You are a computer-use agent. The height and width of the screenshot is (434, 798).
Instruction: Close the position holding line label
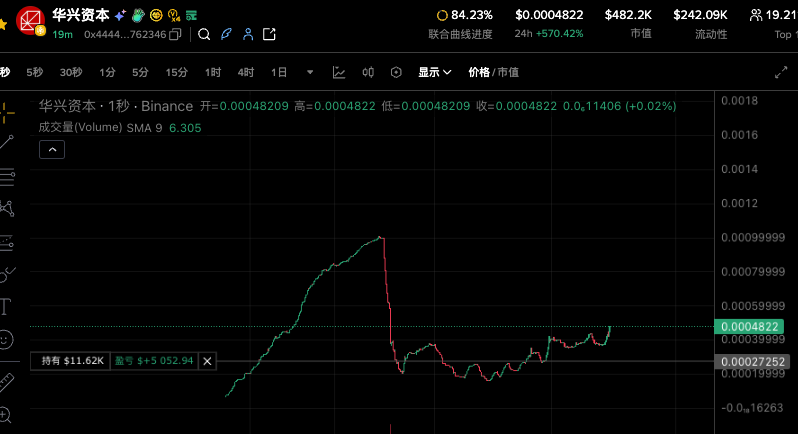click(207, 361)
